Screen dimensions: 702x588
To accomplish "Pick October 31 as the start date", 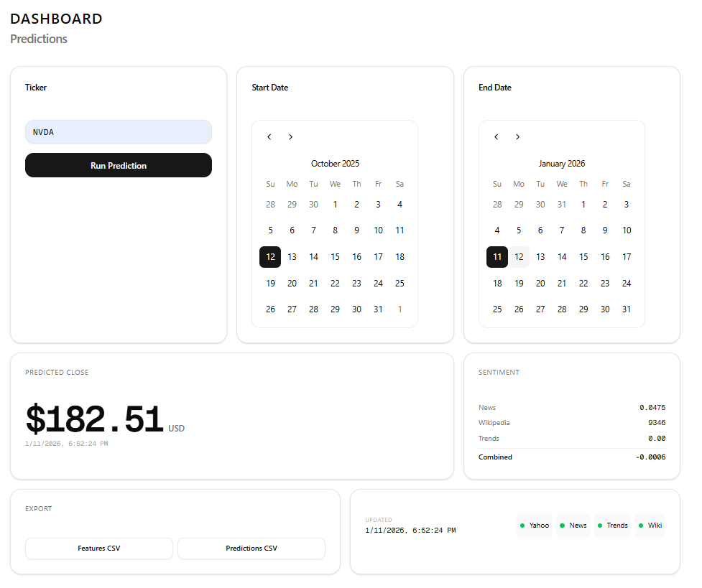I will click(x=378, y=309).
